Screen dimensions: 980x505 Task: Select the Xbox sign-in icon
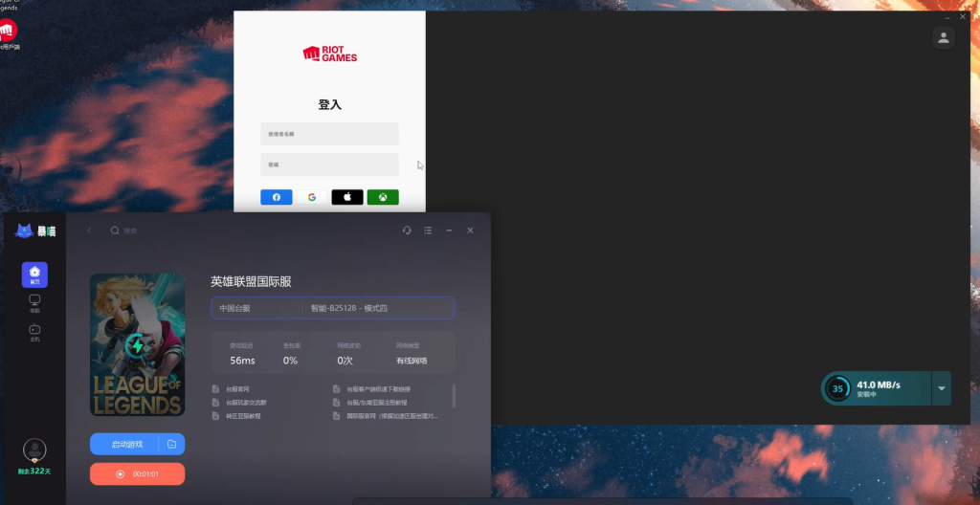(383, 197)
